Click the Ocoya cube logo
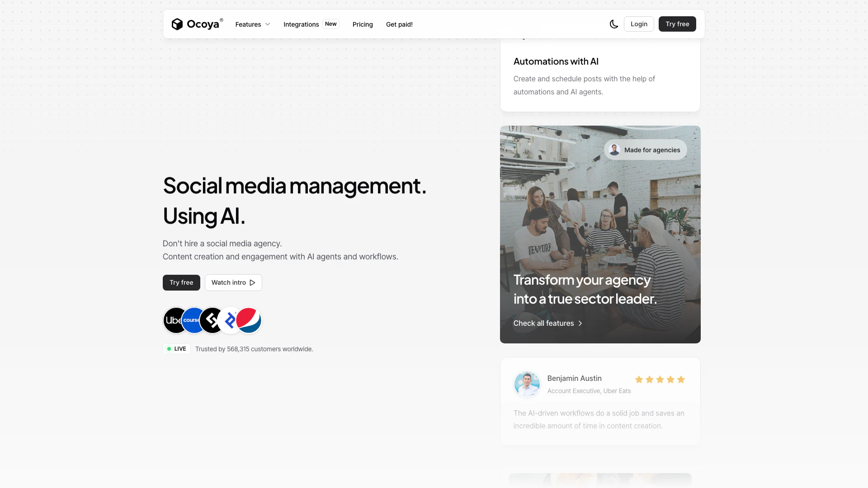This screenshot has height=488, width=868. click(177, 24)
